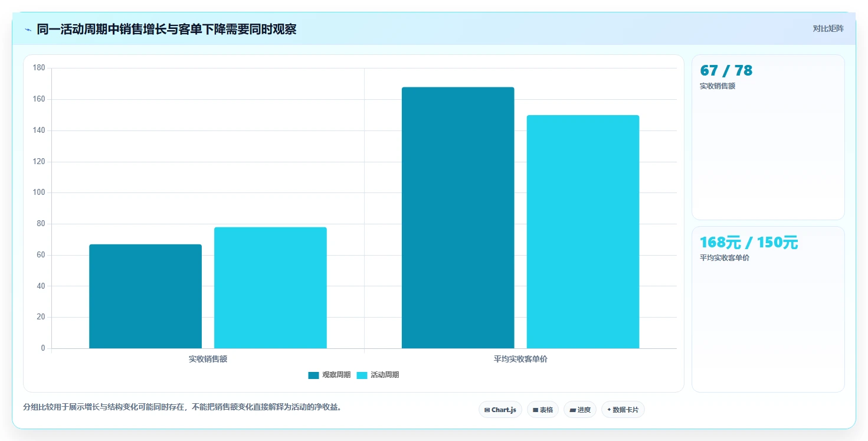Click the 活动周期 bar for 平均实收客单价

tap(583, 231)
